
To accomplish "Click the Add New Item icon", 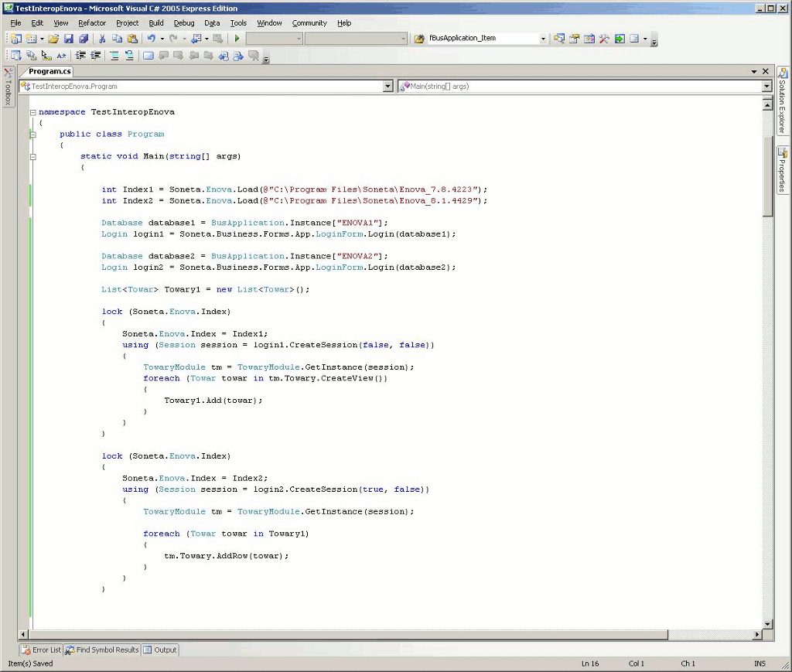I will [x=31, y=39].
